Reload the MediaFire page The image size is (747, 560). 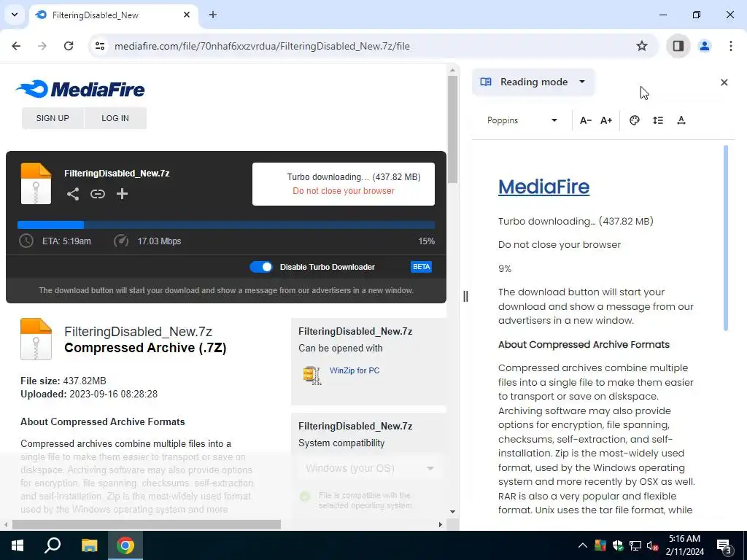(x=69, y=46)
